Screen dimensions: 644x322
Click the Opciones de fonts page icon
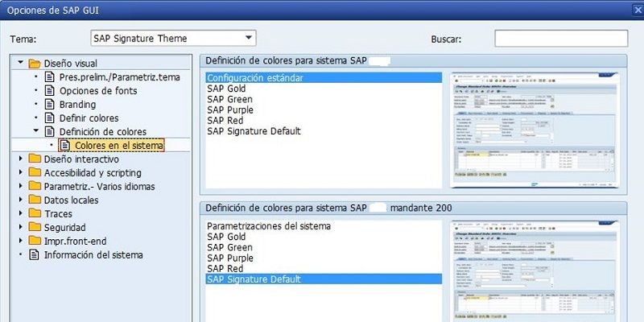[x=49, y=91]
